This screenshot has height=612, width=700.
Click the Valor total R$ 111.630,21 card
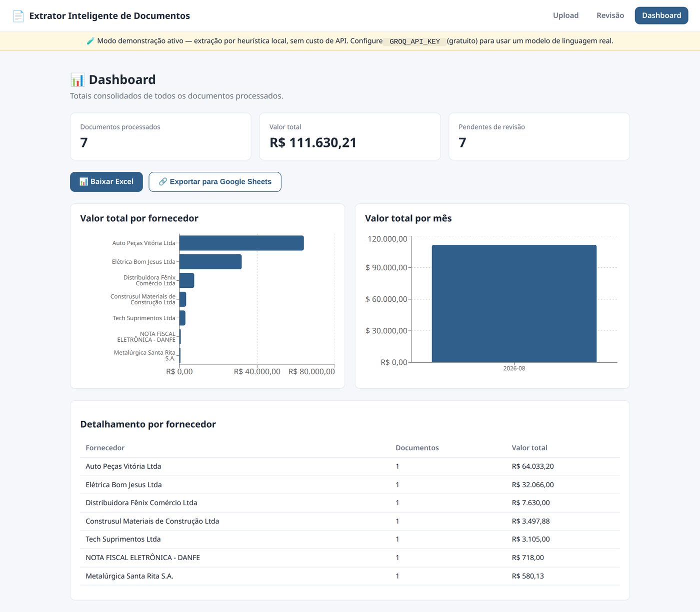click(350, 136)
